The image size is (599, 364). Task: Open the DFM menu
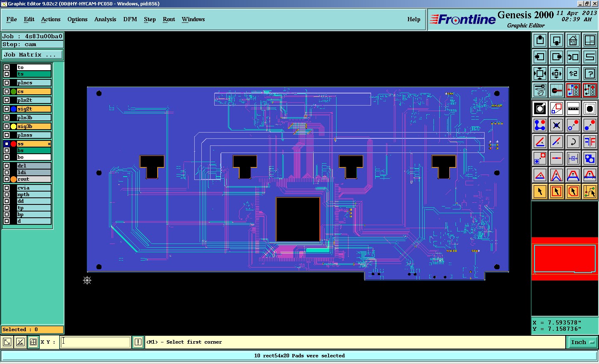point(130,19)
